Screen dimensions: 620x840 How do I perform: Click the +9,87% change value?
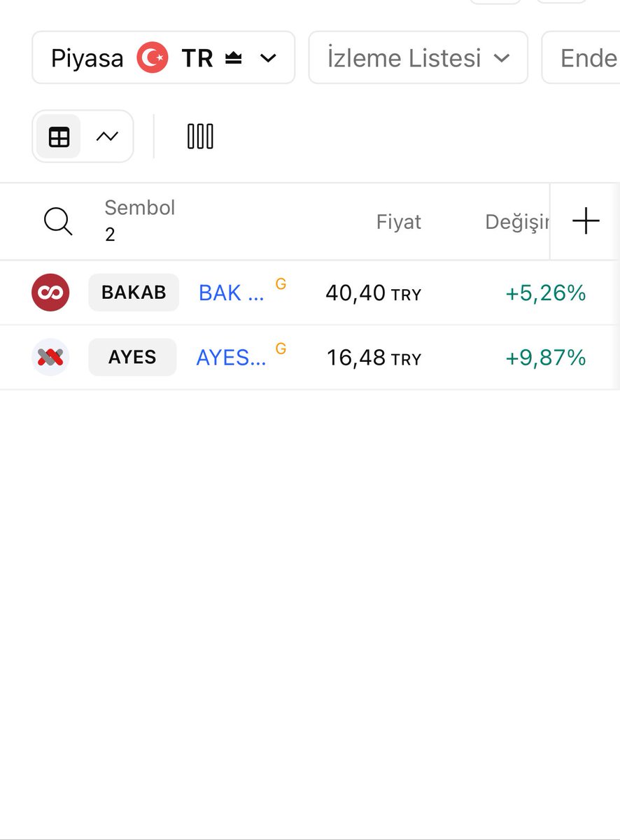pyautogui.click(x=545, y=358)
